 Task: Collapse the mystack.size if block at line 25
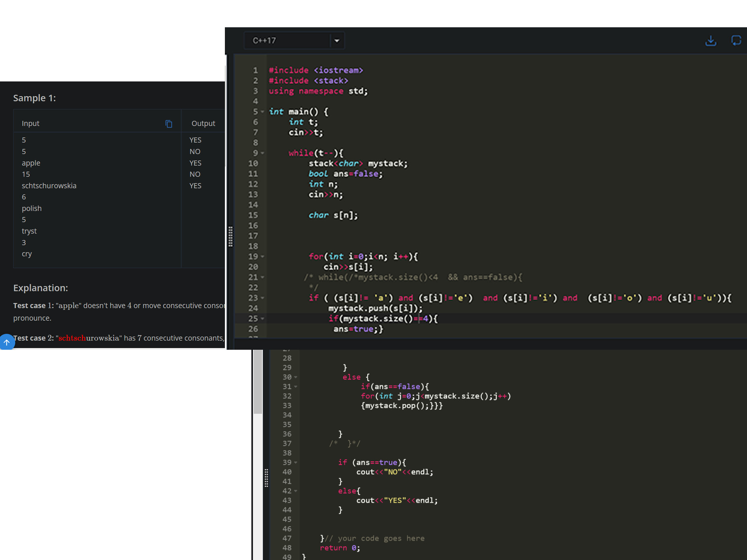[263, 319]
